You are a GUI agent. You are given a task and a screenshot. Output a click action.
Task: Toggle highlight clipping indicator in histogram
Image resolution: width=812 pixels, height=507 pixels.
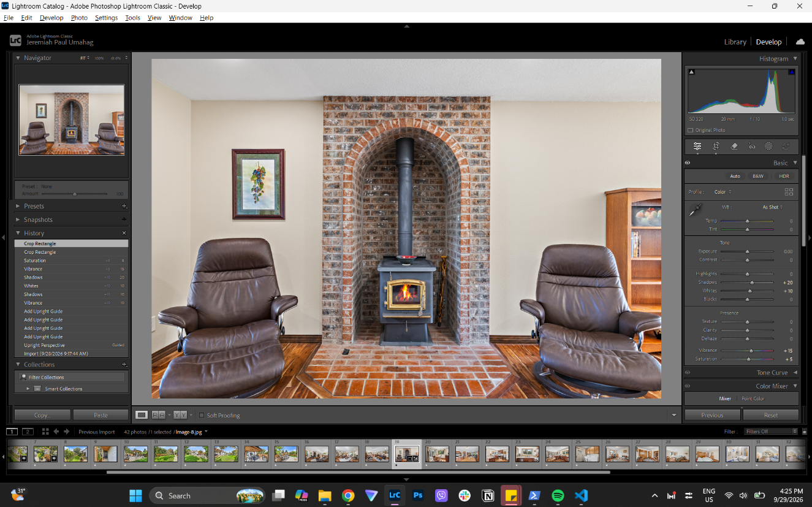coord(791,72)
